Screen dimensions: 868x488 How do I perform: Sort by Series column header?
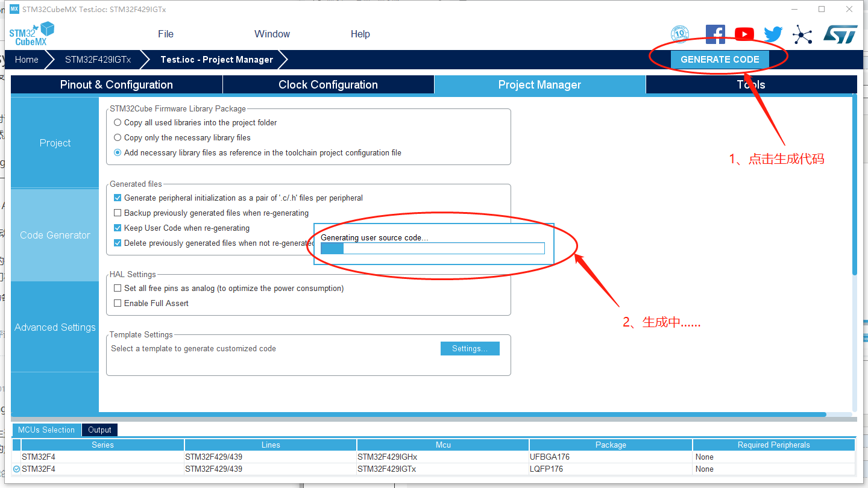[x=102, y=445]
